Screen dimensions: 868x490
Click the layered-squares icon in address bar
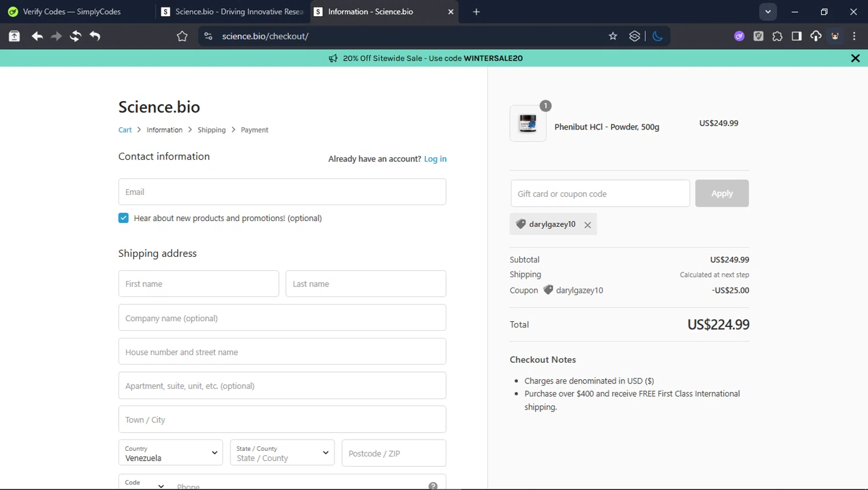click(x=635, y=36)
